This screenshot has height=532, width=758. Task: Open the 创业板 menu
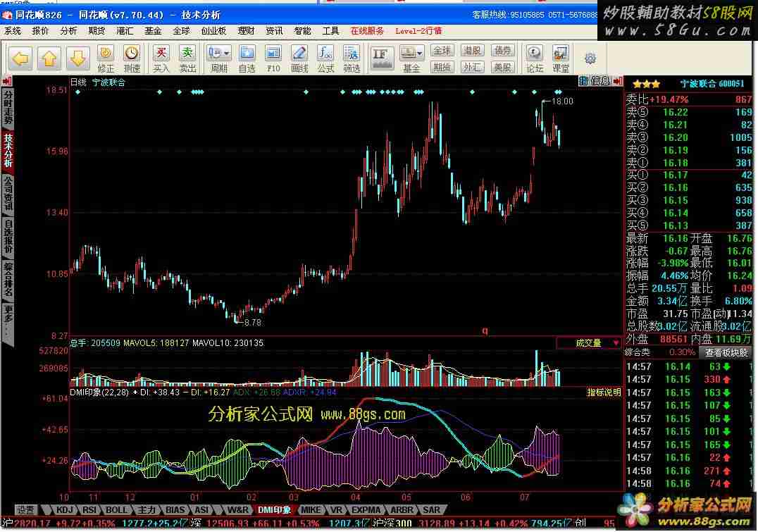(x=213, y=31)
